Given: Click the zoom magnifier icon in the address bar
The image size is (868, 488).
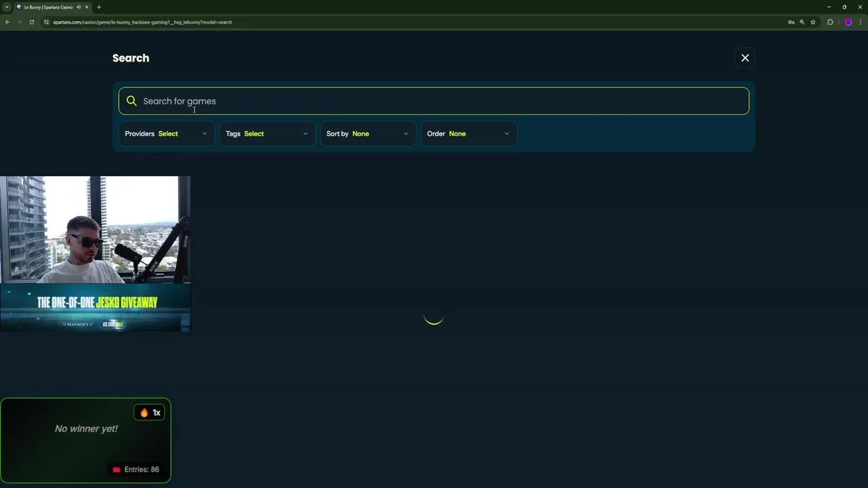Looking at the screenshot, I should tap(802, 22).
